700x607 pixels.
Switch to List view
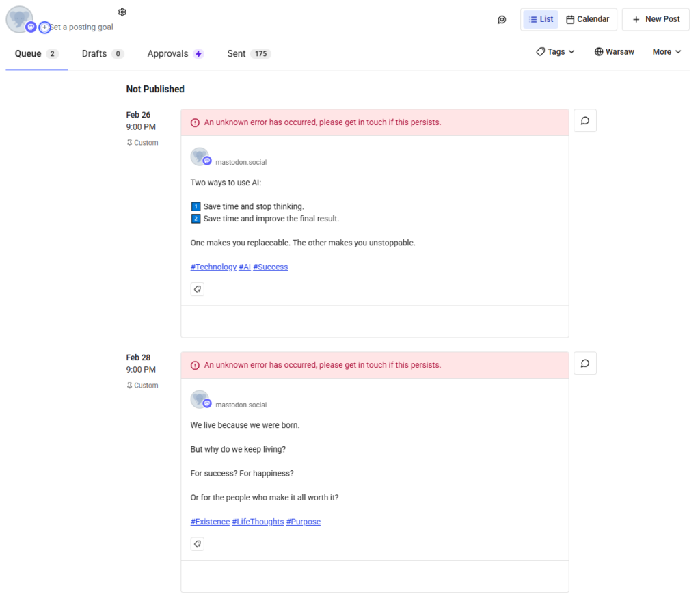pos(541,19)
